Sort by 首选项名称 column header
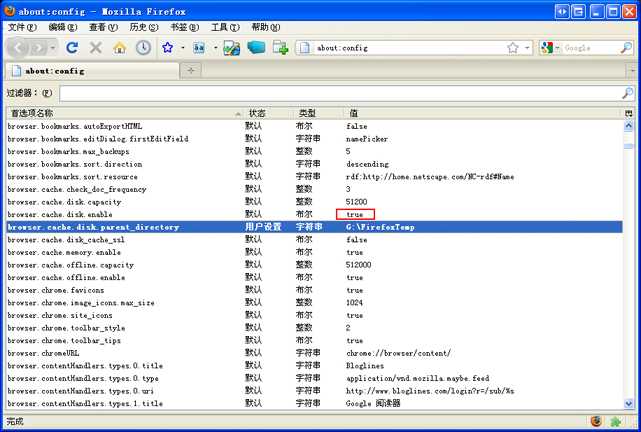Image resolution: width=641 pixels, height=432 pixels. (x=125, y=113)
